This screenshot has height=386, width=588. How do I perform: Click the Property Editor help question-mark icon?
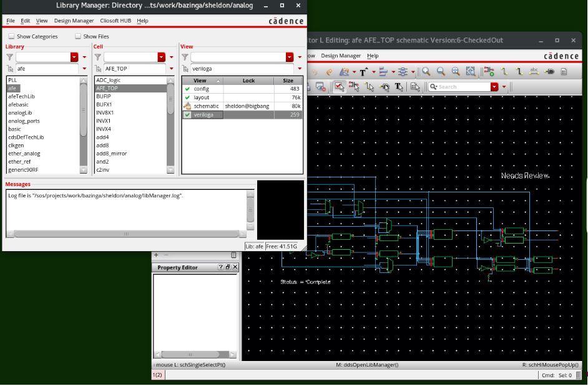(x=220, y=267)
